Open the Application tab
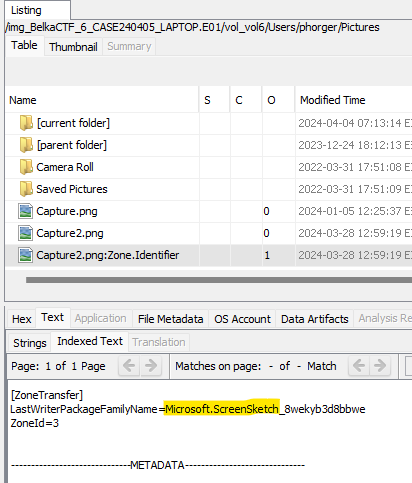Screen dimensions: 412x483 [100, 319]
